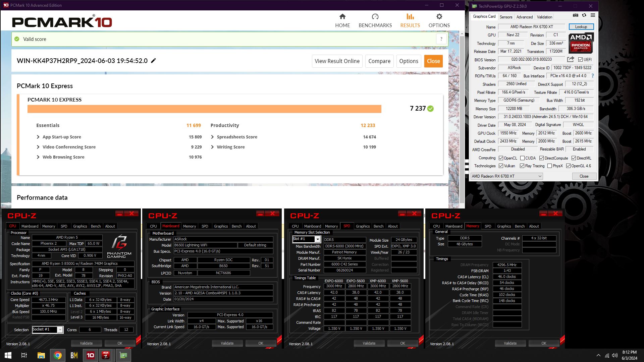Click the GPU Name field in GPU-Z

(532, 27)
